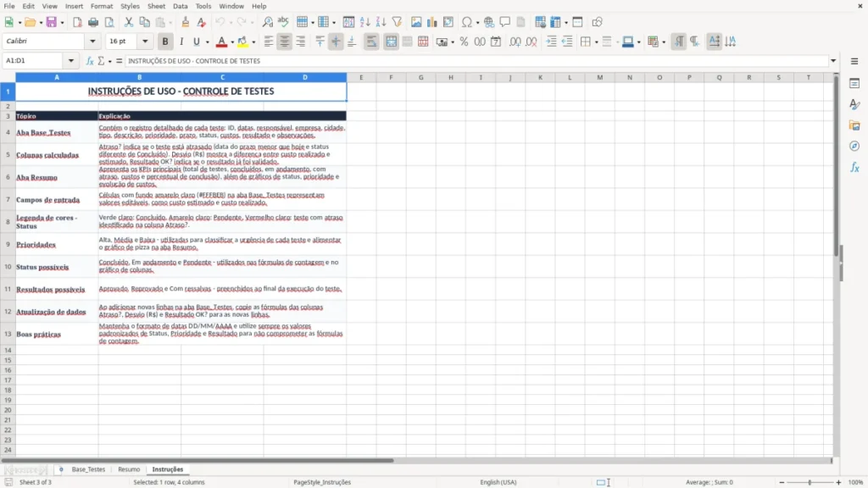Toggle Center Vertically alignment
This screenshot has width=868, height=488.
pyautogui.click(x=336, y=42)
